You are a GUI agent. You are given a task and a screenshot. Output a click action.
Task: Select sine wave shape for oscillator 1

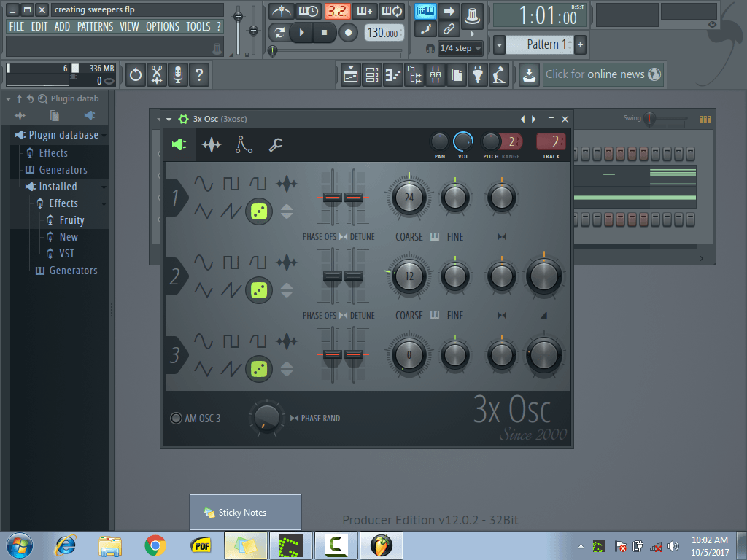click(x=204, y=184)
